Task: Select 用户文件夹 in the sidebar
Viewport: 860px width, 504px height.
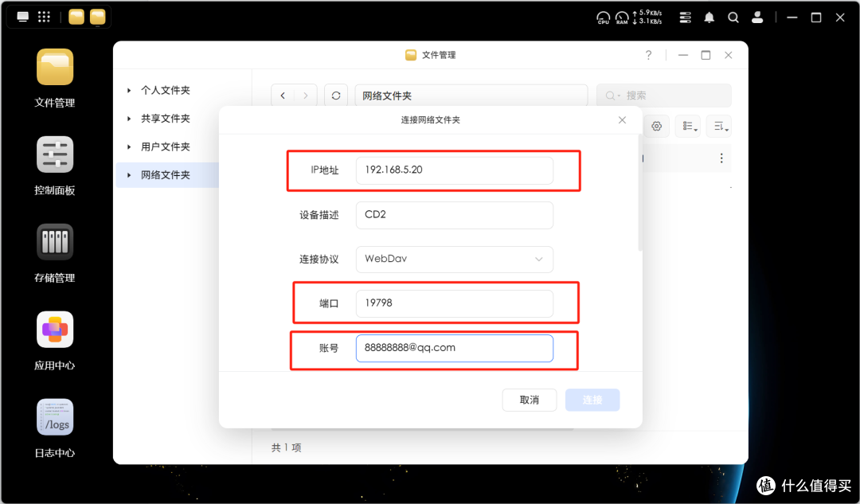Action: point(166,147)
